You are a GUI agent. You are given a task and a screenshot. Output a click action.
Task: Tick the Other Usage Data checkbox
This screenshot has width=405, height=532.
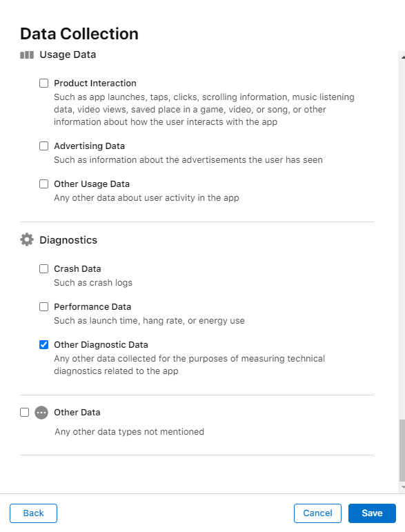pyautogui.click(x=43, y=184)
